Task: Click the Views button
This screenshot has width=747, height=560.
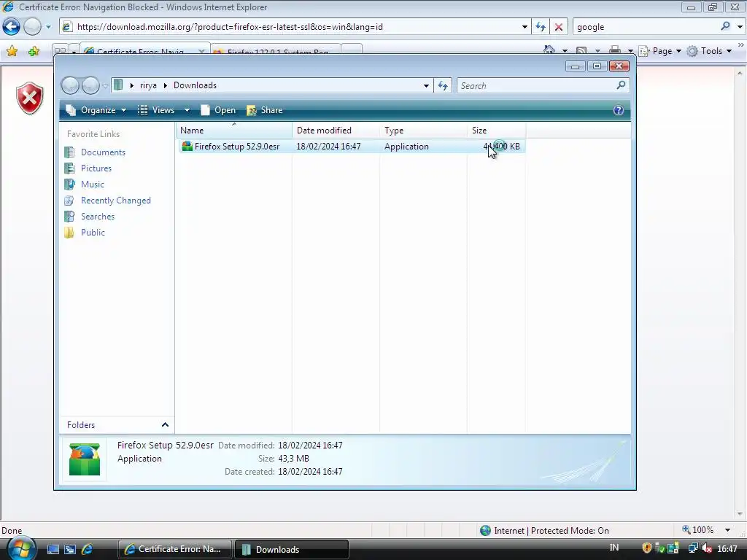Action: [158, 111]
